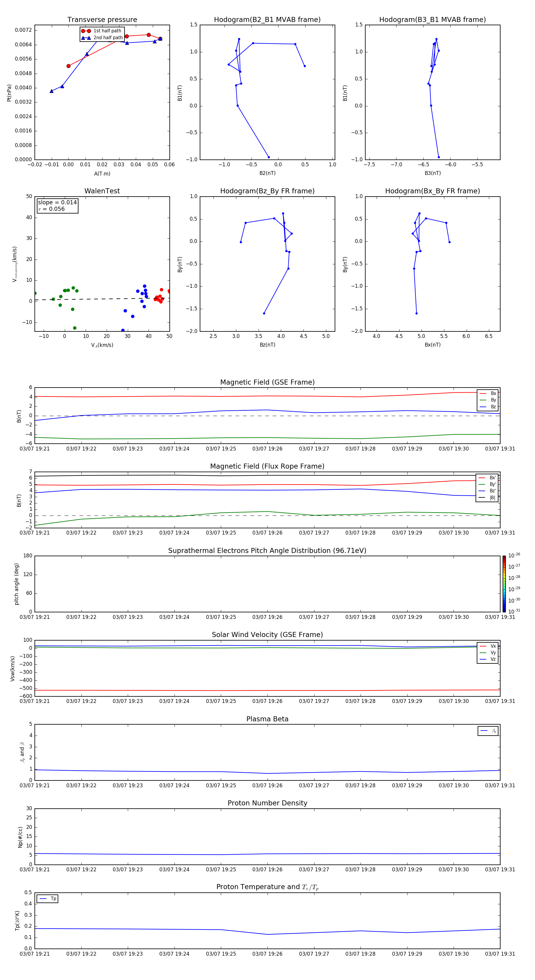The height and width of the screenshot is (980, 535).
Task: Click 'Solar Wind Velocity (GSE Frame)' title
Action: (x=267, y=635)
